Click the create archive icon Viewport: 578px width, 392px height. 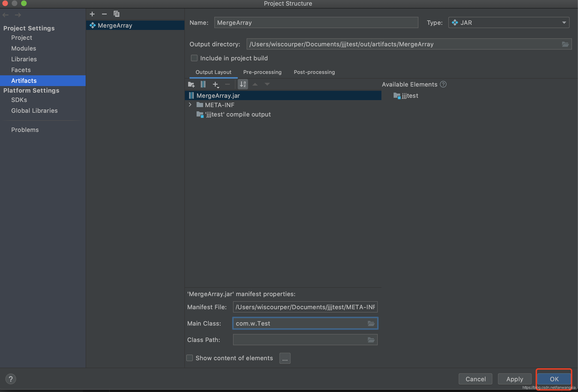point(203,84)
